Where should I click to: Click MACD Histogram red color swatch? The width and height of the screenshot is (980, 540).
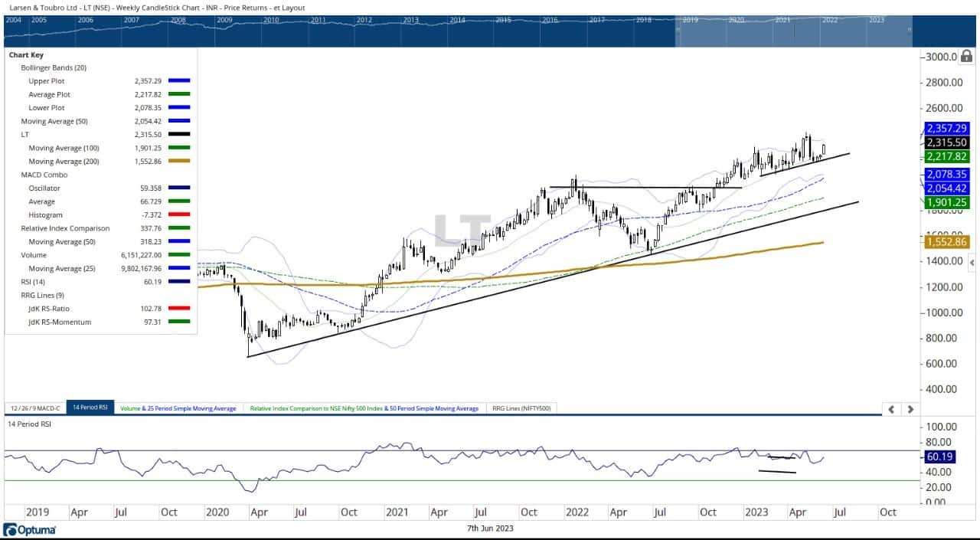click(x=181, y=214)
